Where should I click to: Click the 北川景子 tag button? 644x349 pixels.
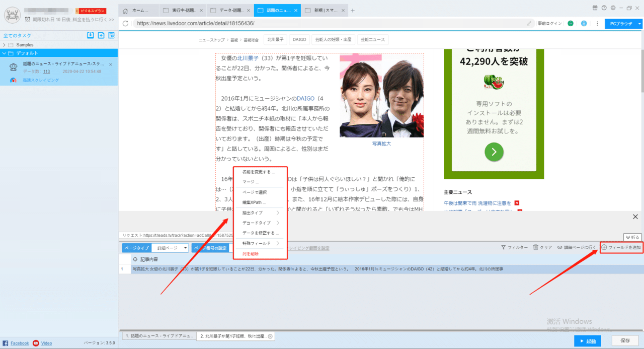click(275, 39)
